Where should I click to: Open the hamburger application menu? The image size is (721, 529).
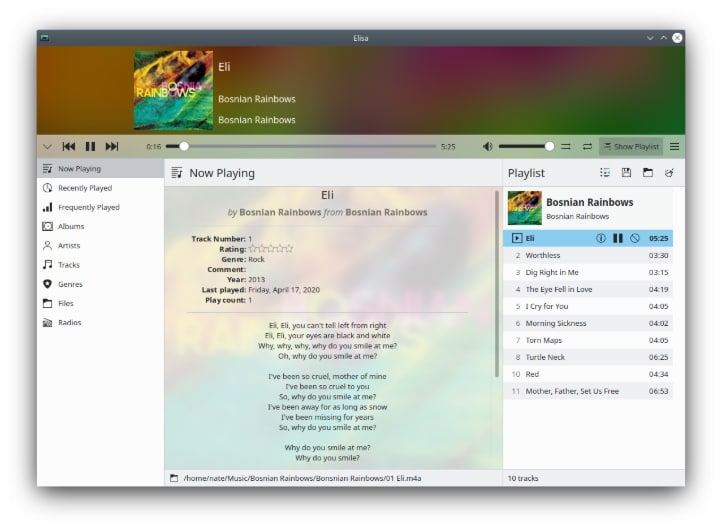click(x=675, y=146)
